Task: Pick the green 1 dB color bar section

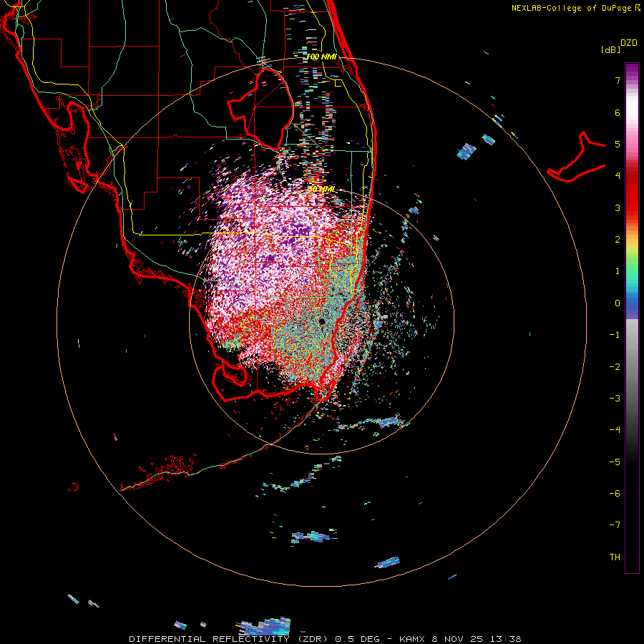Action: tap(632, 271)
